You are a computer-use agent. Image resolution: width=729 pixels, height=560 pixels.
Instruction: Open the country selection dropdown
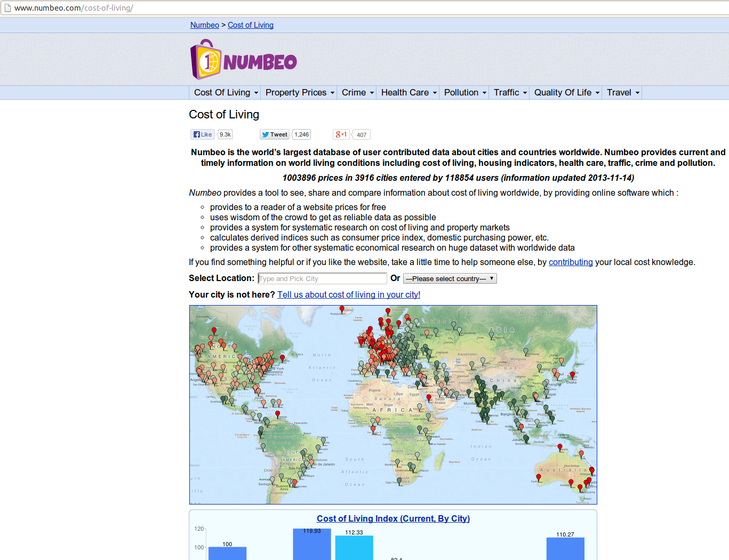pyautogui.click(x=450, y=278)
